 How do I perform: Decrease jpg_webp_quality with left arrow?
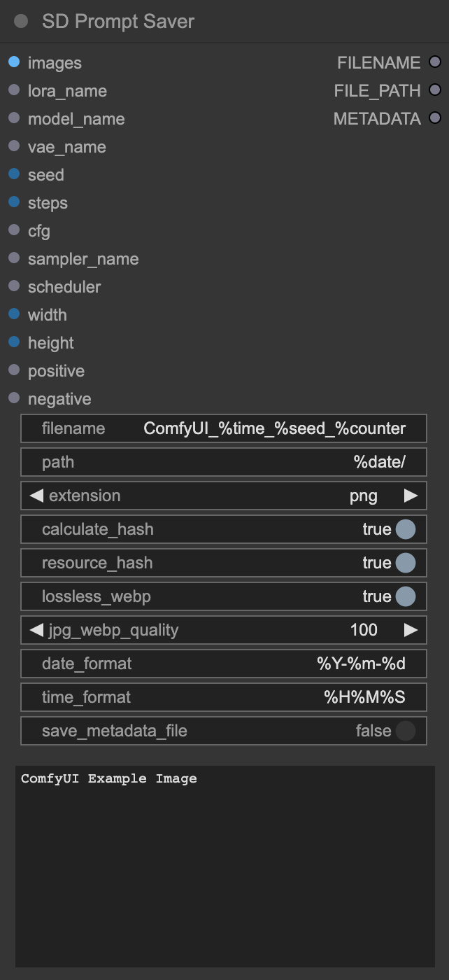(36, 630)
